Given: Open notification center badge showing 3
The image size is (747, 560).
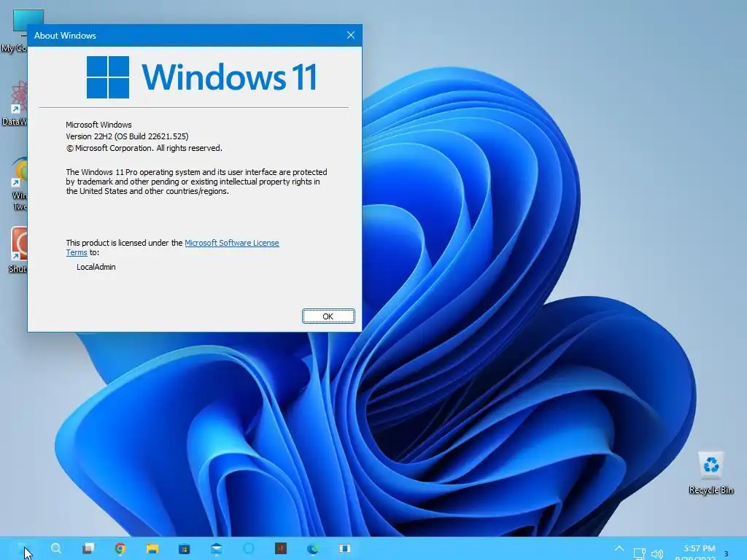Looking at the screenshot, I should (727, 554).
